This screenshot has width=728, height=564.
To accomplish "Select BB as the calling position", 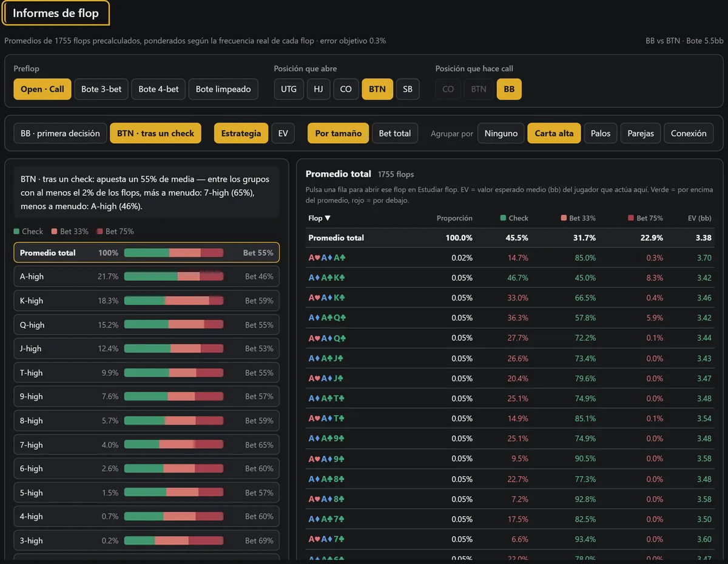I will point(509,89).
